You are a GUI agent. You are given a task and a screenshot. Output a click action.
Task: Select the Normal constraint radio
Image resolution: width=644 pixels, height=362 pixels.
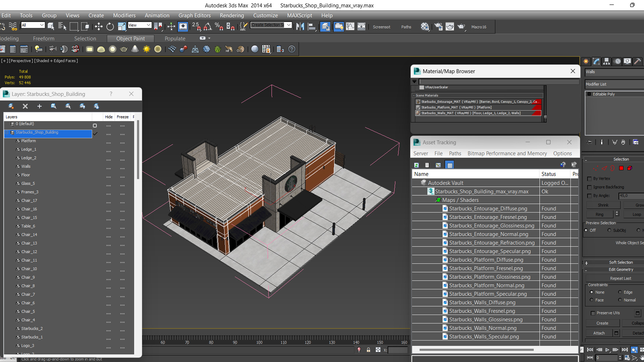pyautogui.click(x=620, y=300)
